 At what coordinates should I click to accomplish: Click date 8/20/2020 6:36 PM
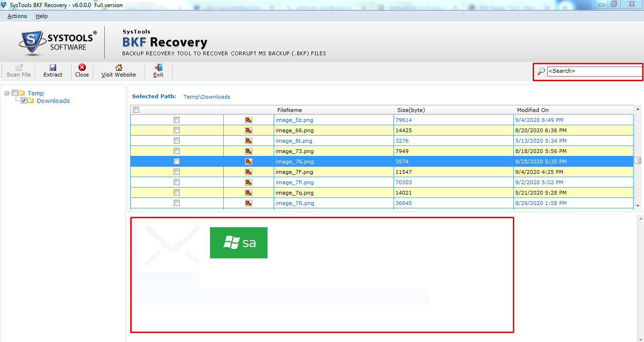coord(542,130)
